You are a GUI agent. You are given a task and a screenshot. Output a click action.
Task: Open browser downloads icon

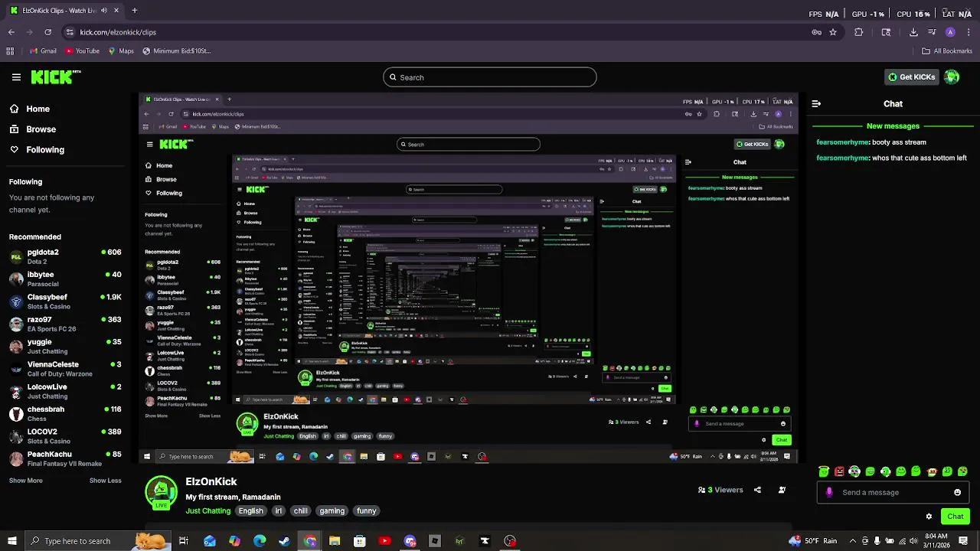click(913, 32)
